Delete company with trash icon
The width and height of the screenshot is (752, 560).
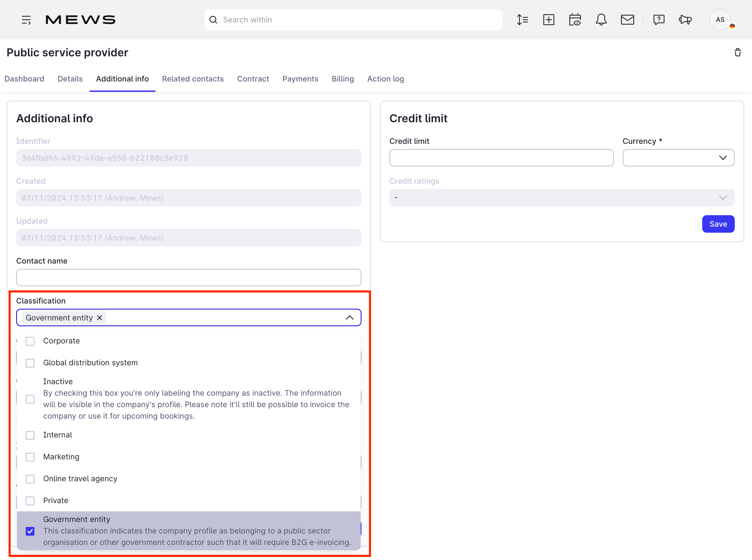pyautogui.click(x=738, y=52)
